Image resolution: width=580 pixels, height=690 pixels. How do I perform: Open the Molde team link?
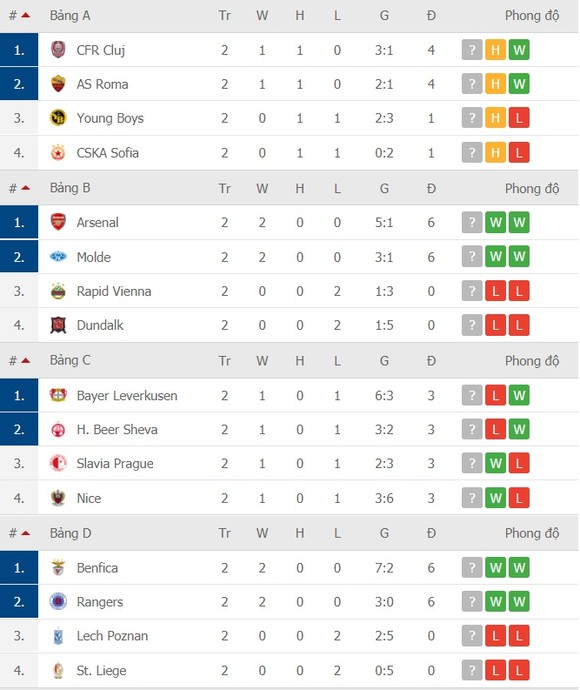click(x=93, y=257)
